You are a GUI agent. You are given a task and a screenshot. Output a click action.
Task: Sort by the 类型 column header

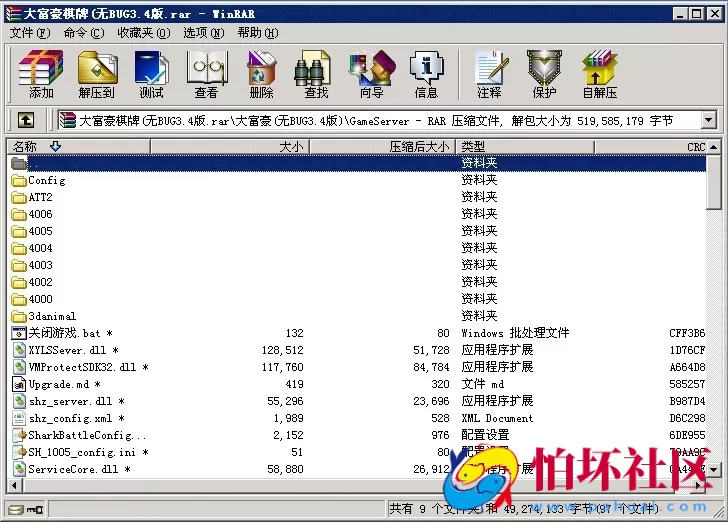click(x=525, y=147)
